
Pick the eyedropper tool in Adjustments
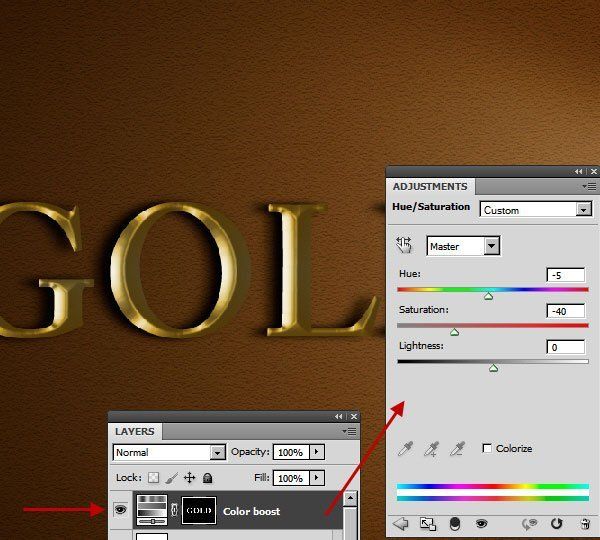point(405,449)
